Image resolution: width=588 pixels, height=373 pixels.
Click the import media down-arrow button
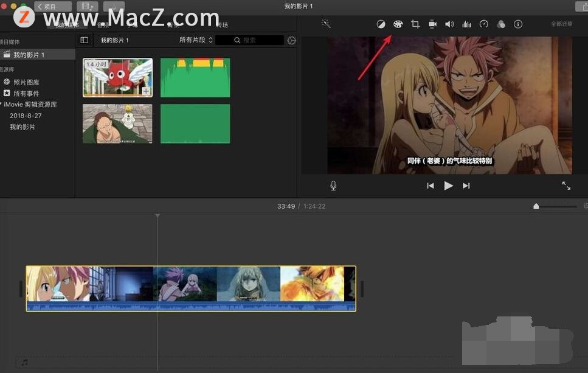(x=114, y=6)
